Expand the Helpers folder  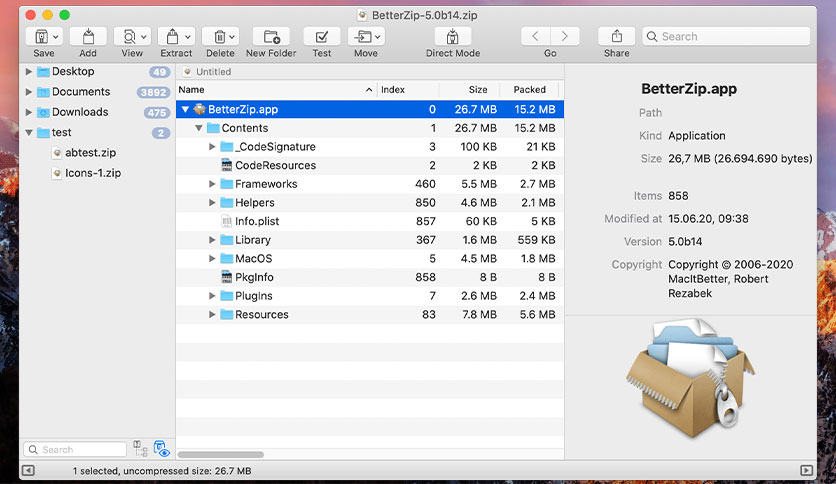point(212,203)
